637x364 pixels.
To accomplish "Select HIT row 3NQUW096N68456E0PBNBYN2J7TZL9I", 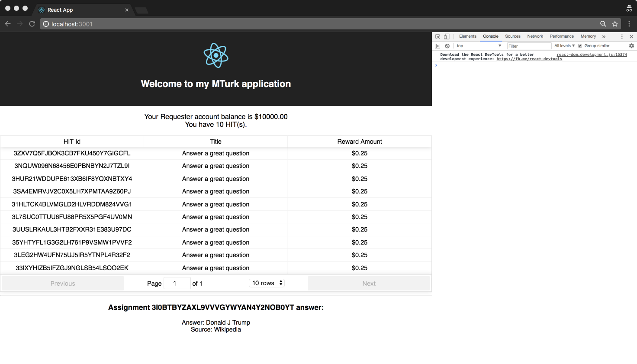I will (216, 166).
